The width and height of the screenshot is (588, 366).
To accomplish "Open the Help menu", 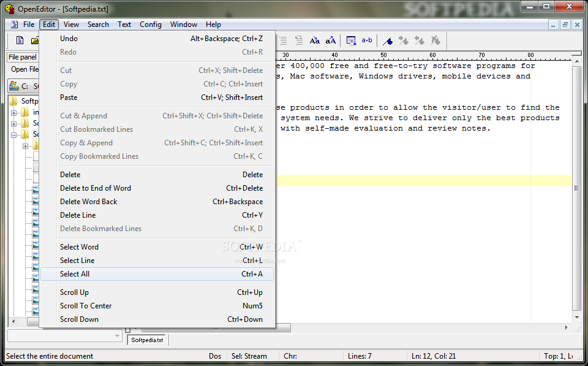I will coord(213,25).
